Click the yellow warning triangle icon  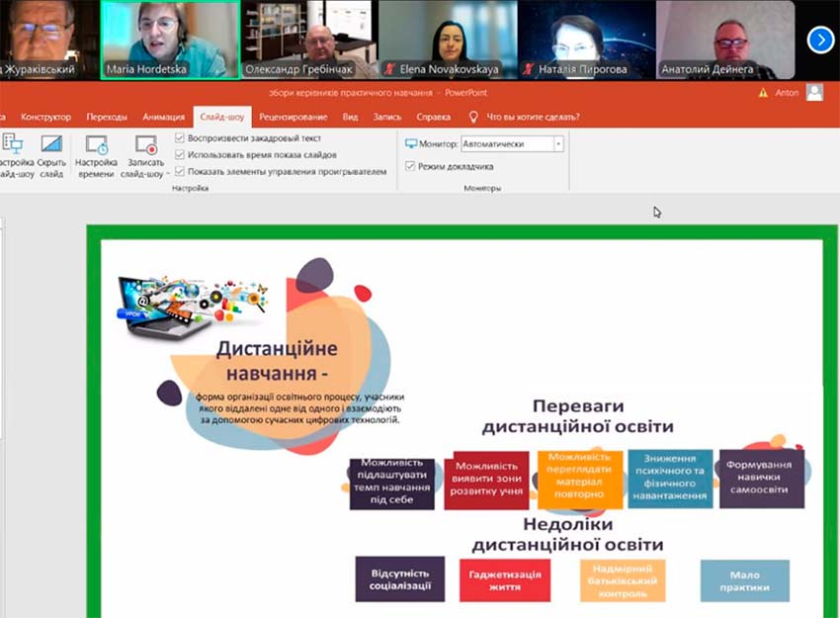[763, 93]
